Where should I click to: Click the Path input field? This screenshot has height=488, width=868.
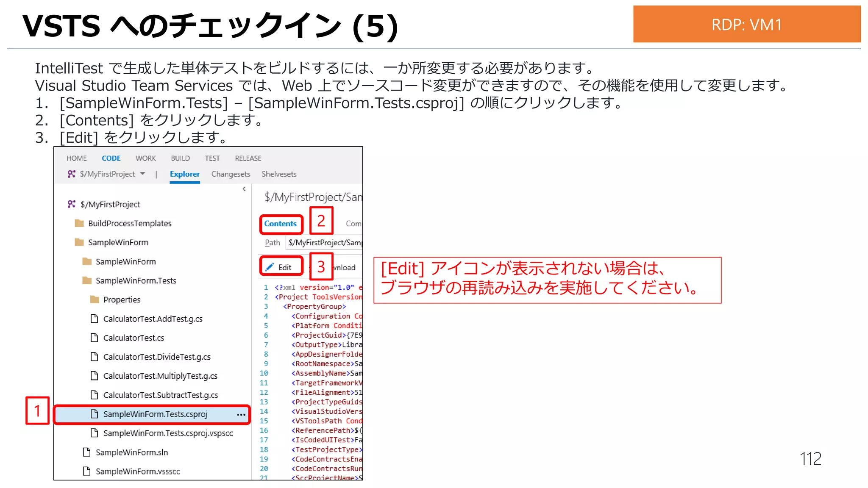325,243
